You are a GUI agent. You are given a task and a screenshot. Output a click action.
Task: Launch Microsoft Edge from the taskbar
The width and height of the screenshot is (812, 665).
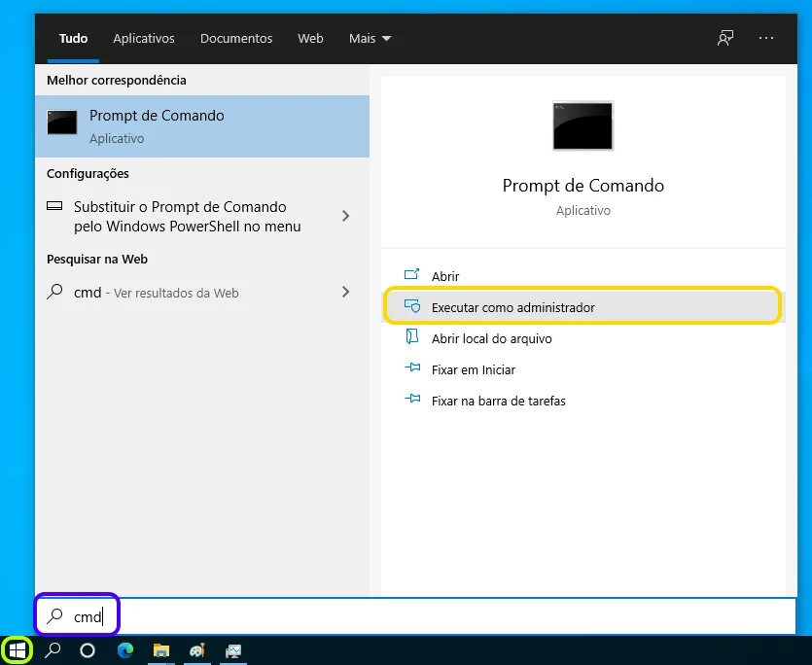click(x=124, y=650)
